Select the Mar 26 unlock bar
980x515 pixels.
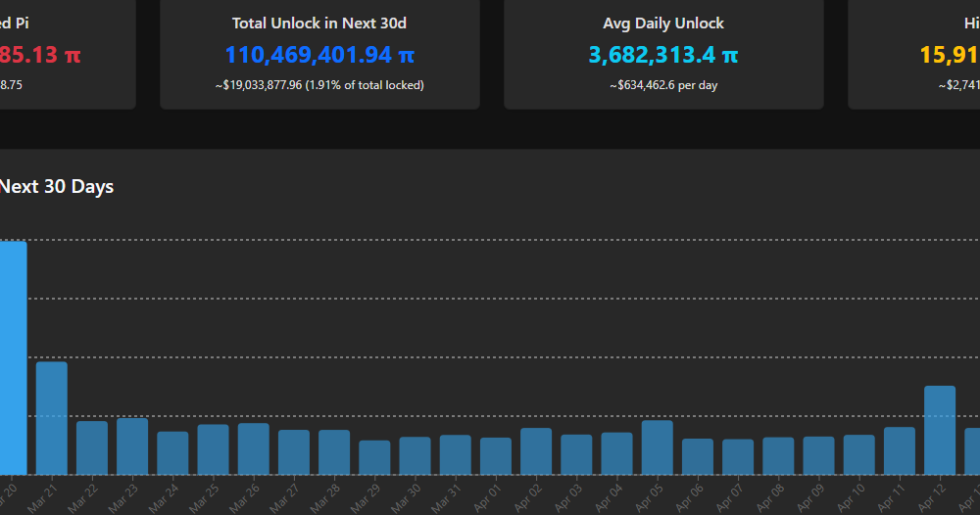point(254,448)
